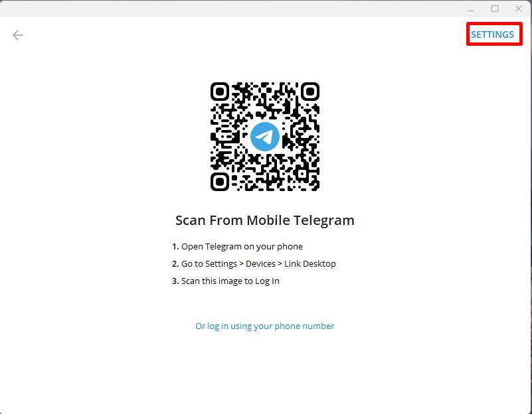The image size is (532, 414).
Task: Open the SETTINGS link
Action: click(492, 34)
